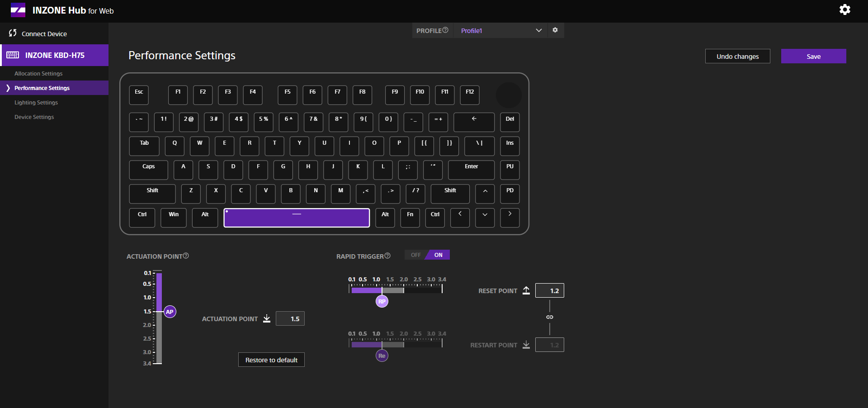This screenshot has width=868, height=408.
Task: Open the PROFILE help question mark
Action: click(445, 30)
